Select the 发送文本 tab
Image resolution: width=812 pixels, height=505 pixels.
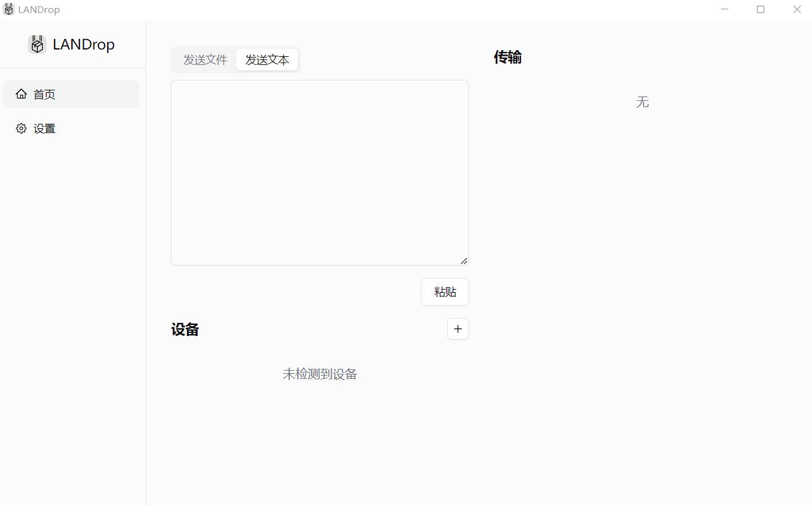[x=267, y=60]
